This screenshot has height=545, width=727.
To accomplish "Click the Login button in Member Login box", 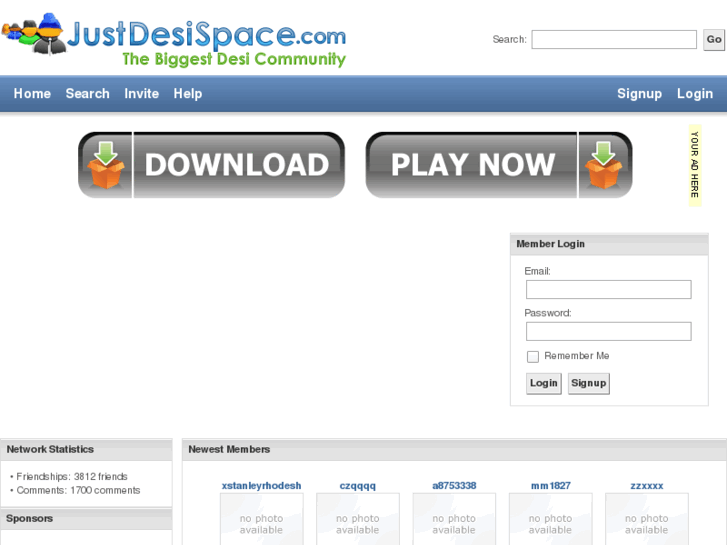I will click(543, 384).
